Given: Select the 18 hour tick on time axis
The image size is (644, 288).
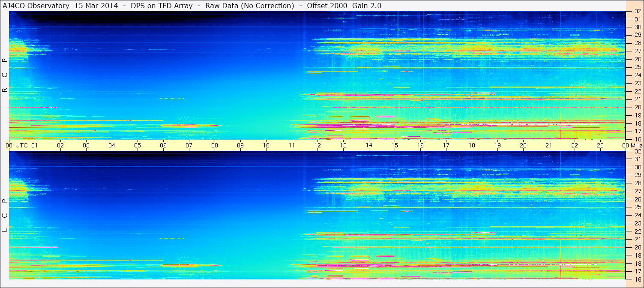Looking at the screenshot, I should pyautogui.click(x=472, y=145).
